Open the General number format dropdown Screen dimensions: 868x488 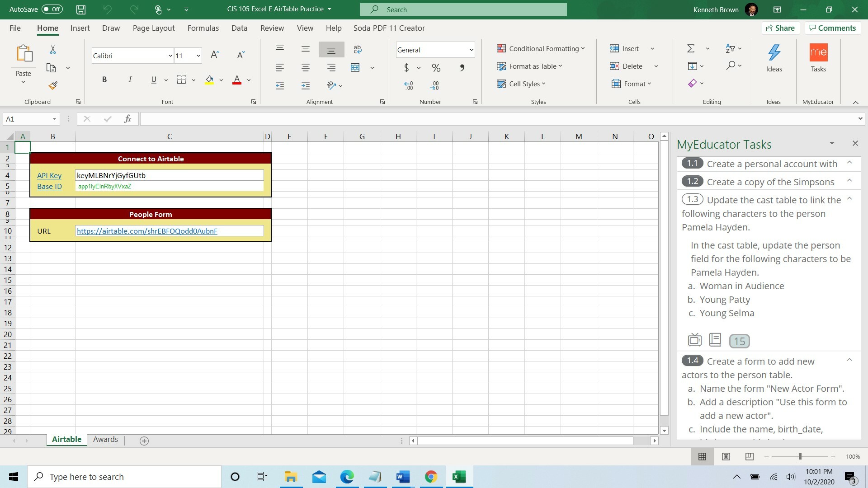coord(471,50)
